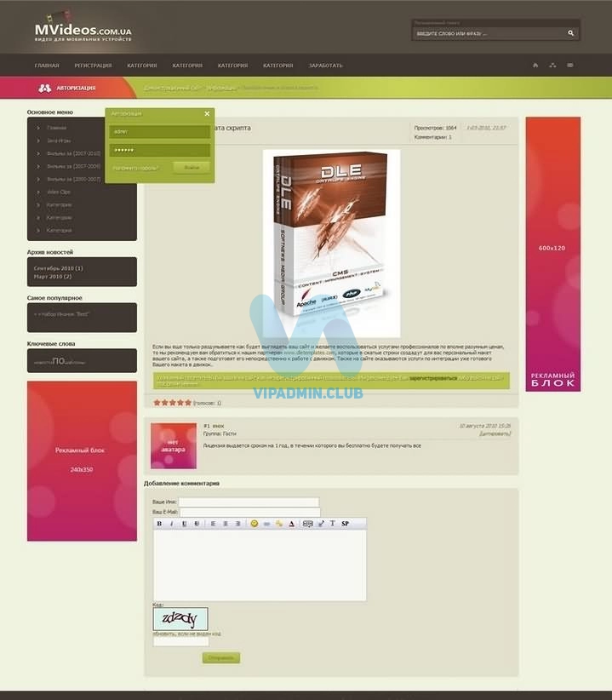Click the login button in popup
612x700 pixels.
(x=192, y=168)
